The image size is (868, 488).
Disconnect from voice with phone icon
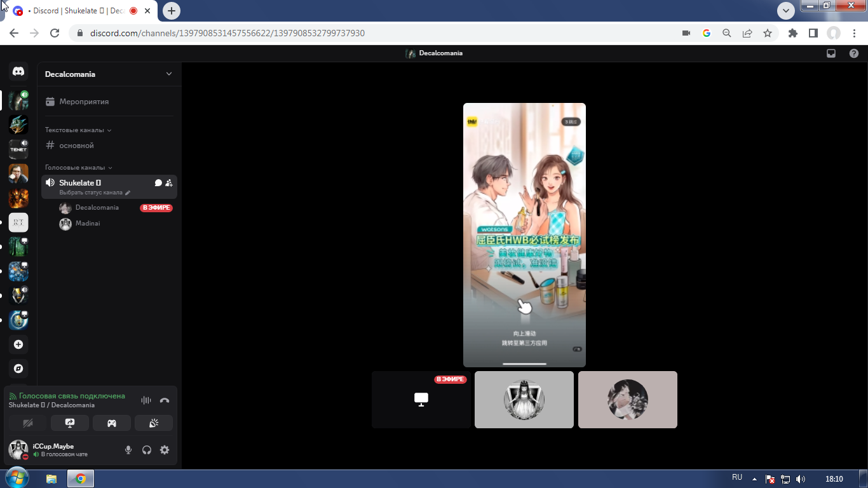tap(165, 400)
